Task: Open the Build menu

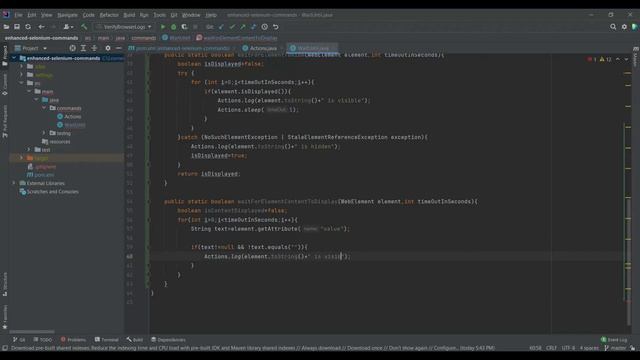Action: coord(129,15)
